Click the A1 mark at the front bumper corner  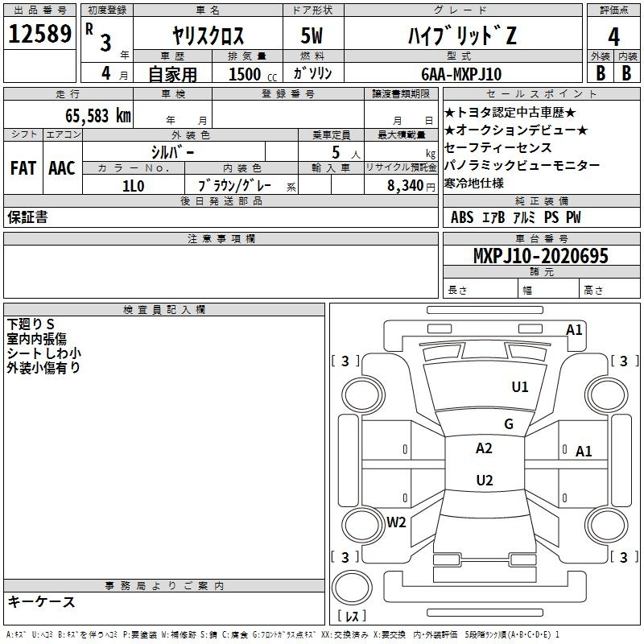[x=574, y=329]
